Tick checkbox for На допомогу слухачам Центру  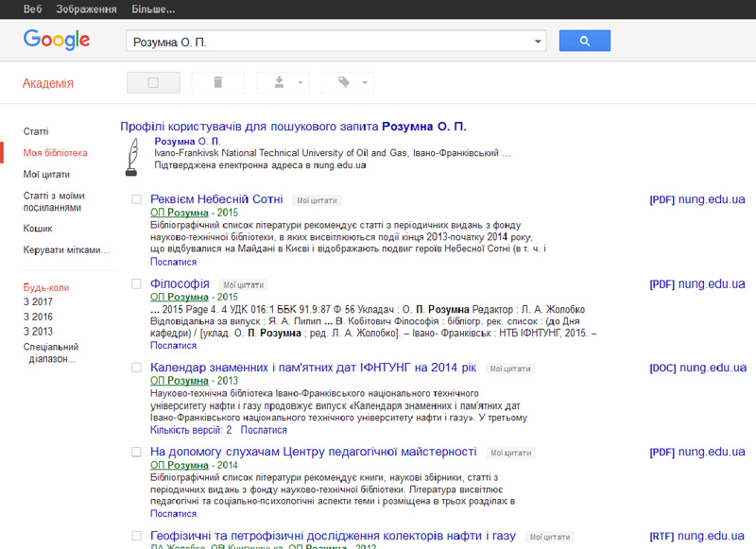136,452
